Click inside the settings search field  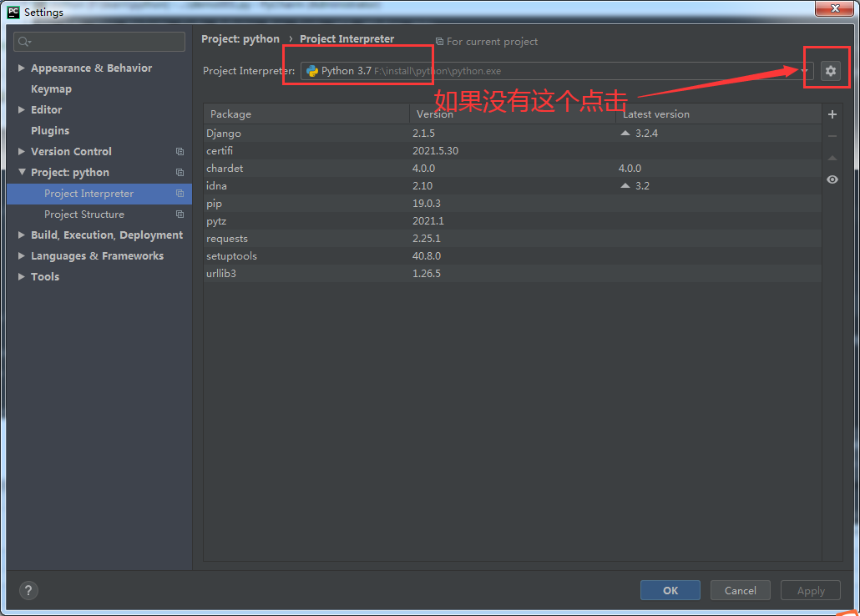[x=99, y=42]
